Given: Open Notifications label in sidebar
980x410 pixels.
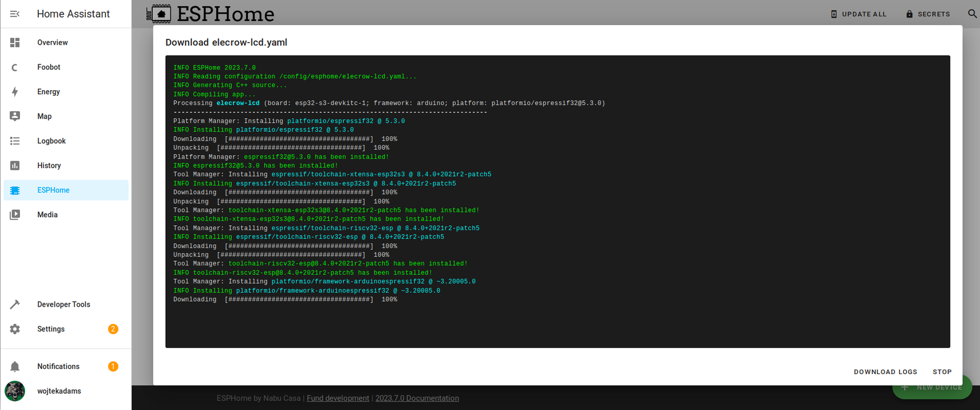Looking at the screenshot, I should click(58, 367).
